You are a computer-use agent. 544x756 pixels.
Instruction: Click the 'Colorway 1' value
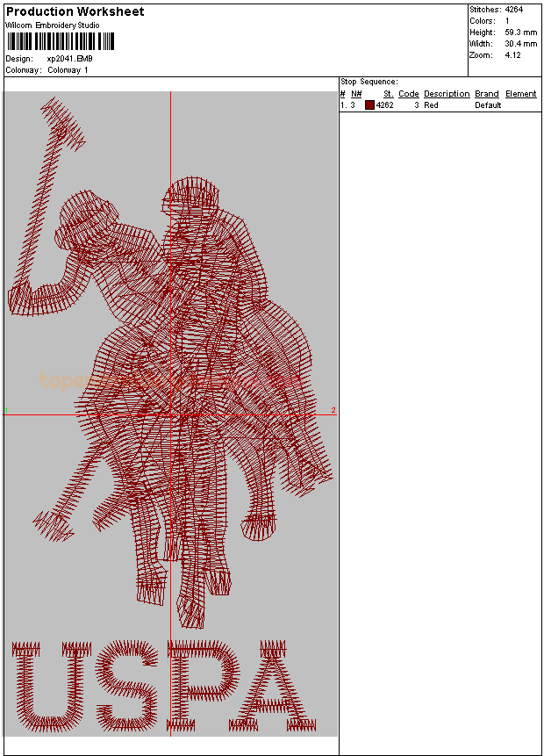[x=68, y=70]
